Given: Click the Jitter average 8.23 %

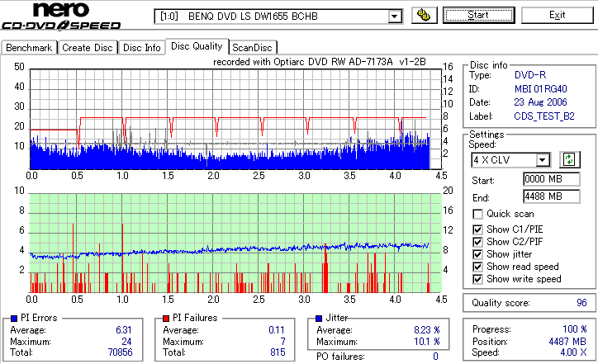Looking at the screenshot, I should [427, 330].
